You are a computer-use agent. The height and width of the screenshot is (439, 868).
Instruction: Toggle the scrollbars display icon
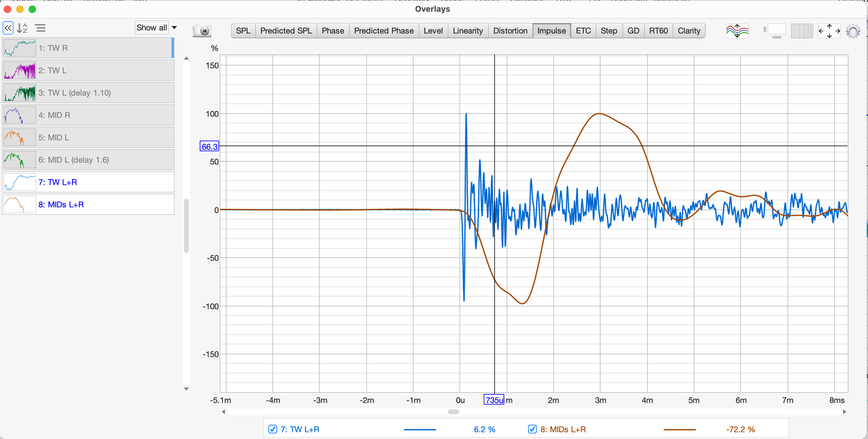click(x=775, y=31)
